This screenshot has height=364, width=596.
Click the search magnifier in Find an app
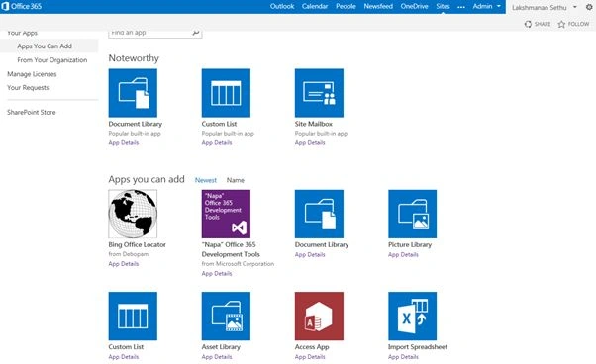pyautogui.click(x=196, y=33)
